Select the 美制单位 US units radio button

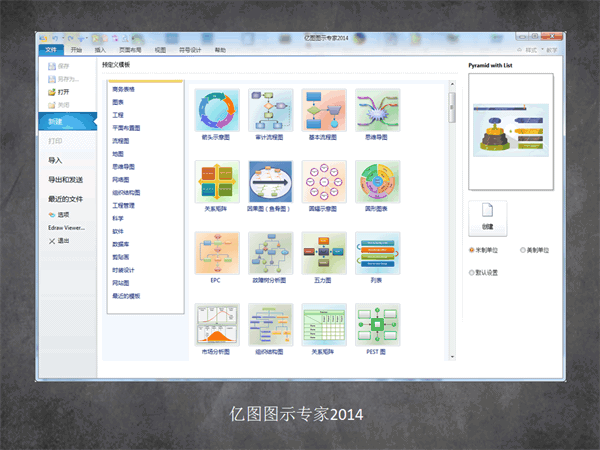click(522, 250)
